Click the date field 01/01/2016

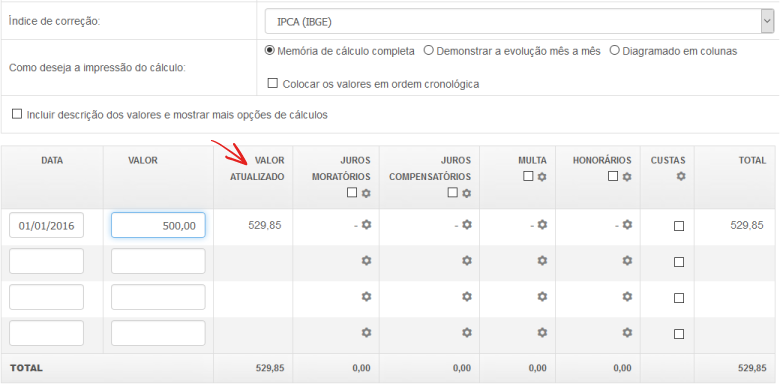(46, 225)
